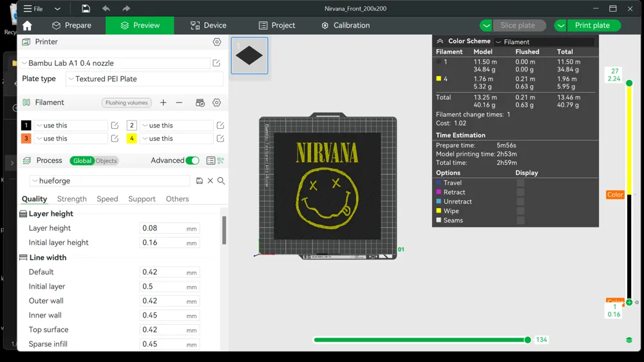644x362 pixels.
Task: Switch to the Calibration tab
Action: pyautogui.click(x=345, y=26)
